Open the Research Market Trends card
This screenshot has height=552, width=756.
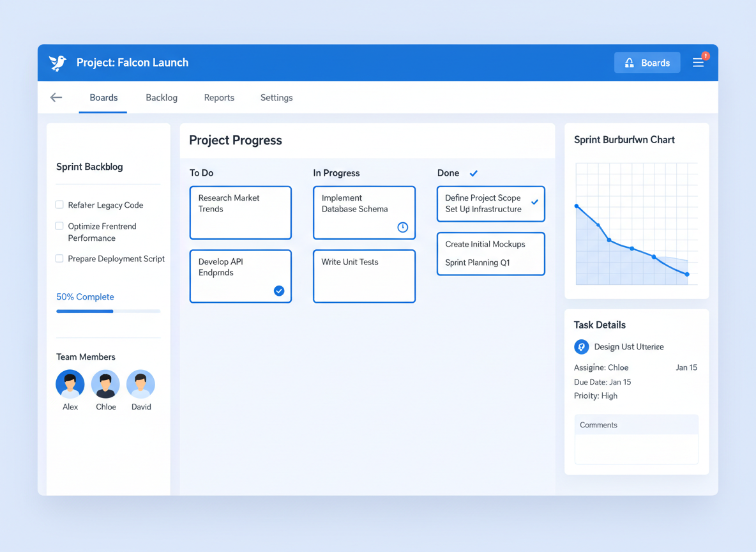tap(241, 213)
